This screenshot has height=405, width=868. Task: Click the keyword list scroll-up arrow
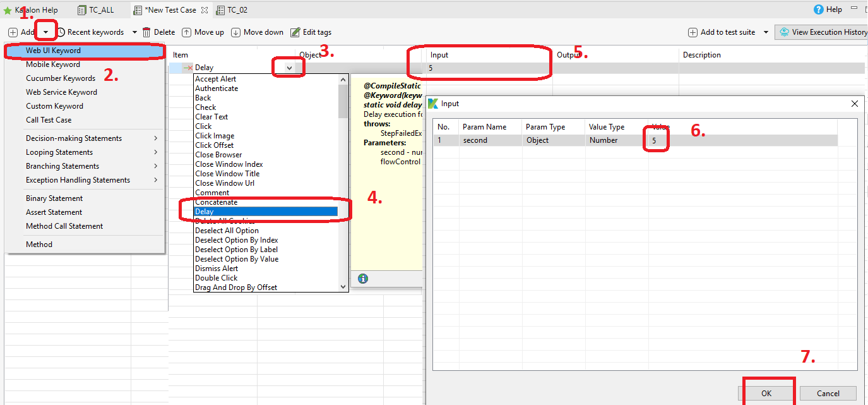point(343,80)
